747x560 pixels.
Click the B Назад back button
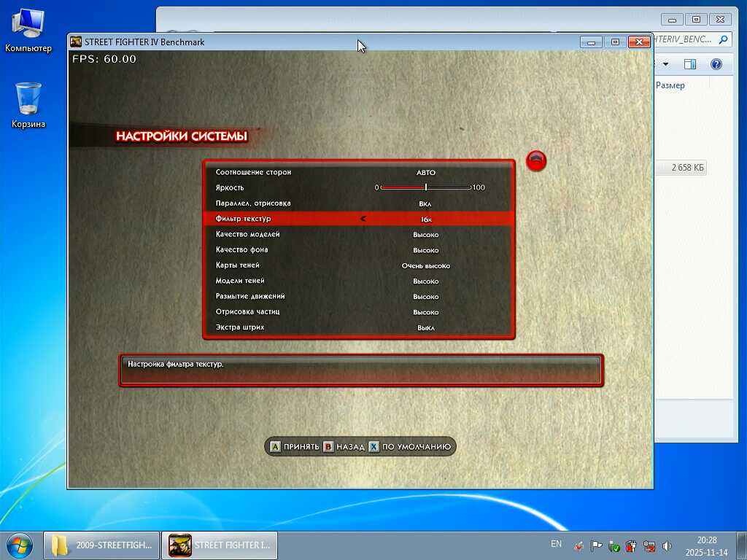point(344,447)
